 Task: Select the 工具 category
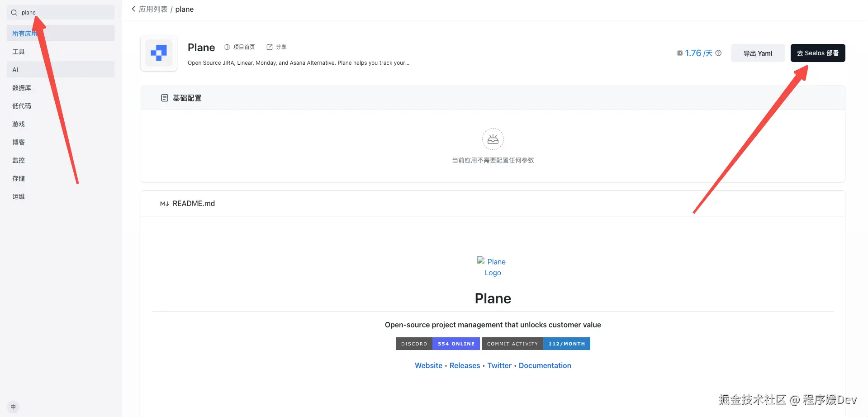coord(61,52)
